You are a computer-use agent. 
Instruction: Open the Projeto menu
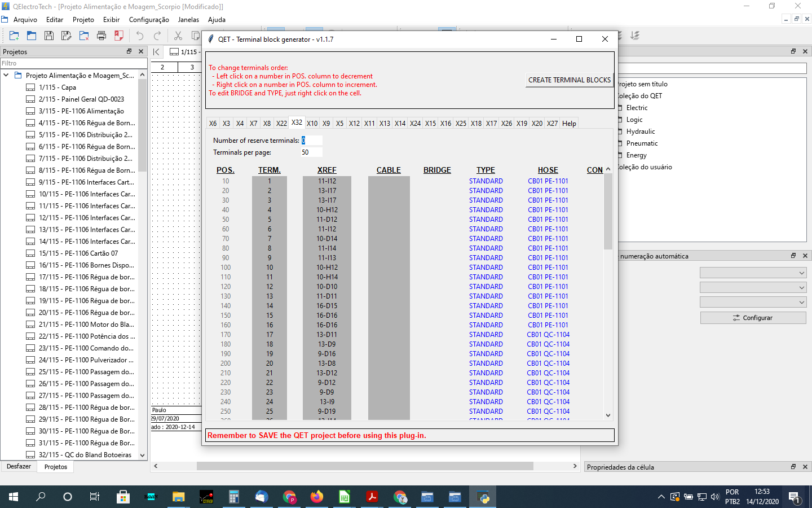coord(83,20)
